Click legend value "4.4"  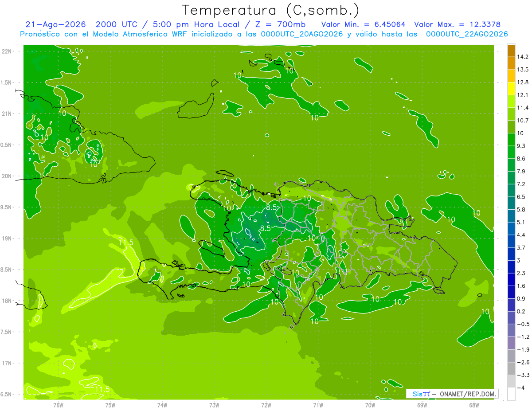point(521,235)
